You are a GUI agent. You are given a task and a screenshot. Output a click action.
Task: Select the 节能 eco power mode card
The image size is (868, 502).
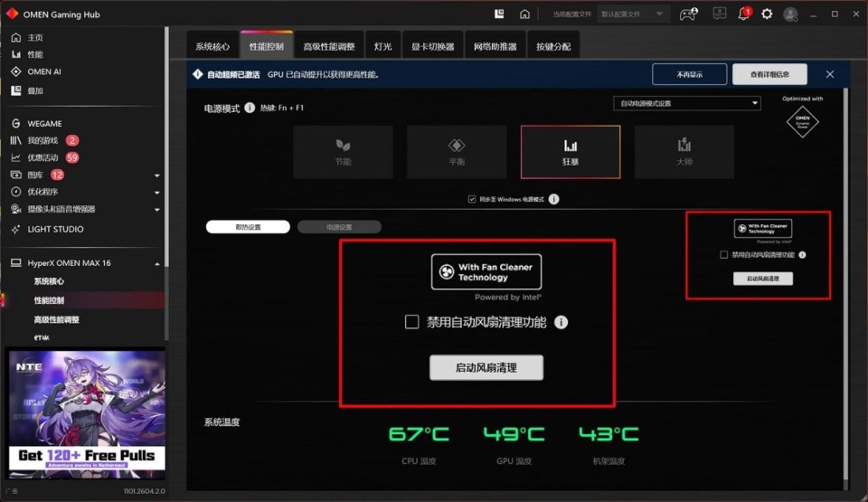344,152
